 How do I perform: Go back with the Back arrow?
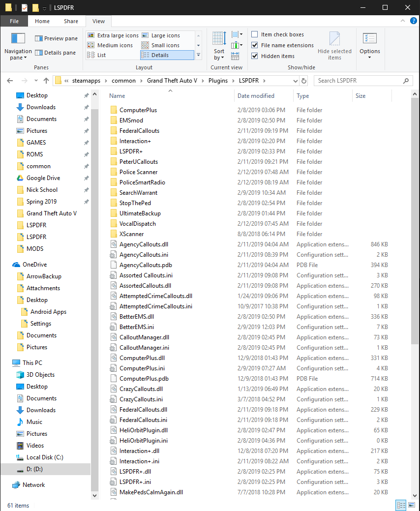[10, 81]
